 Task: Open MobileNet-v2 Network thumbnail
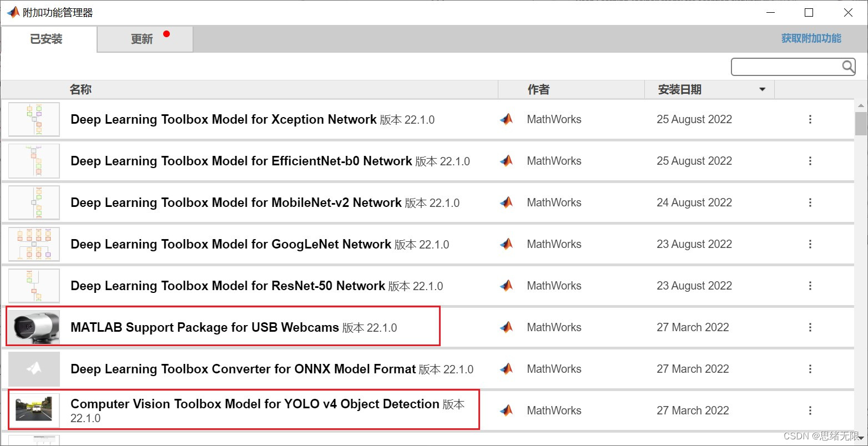pos(34,202)
